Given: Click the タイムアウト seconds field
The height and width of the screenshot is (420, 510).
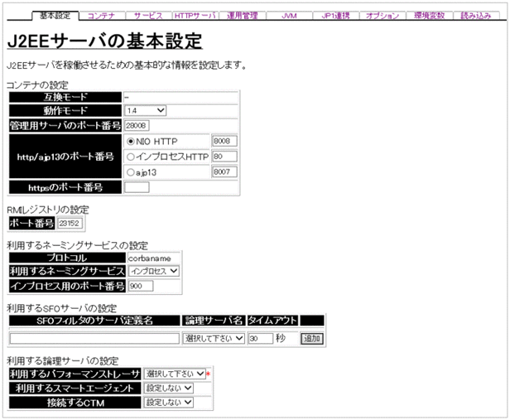Looking at the screenshot, I should click(261, 338).
